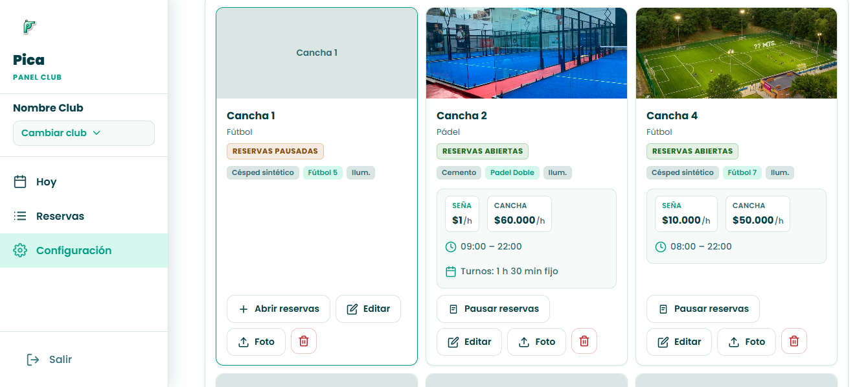The height and width of the screenshot is (387, 868).
Task: Click the pencil icon on Cancha 1 Editar
Action: 352,309
